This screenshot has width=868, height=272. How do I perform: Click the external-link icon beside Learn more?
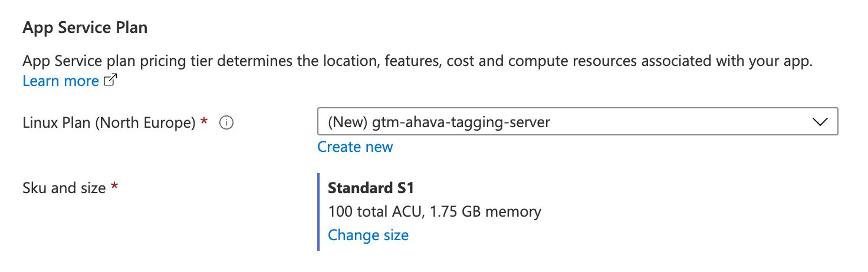coord(110,81)
